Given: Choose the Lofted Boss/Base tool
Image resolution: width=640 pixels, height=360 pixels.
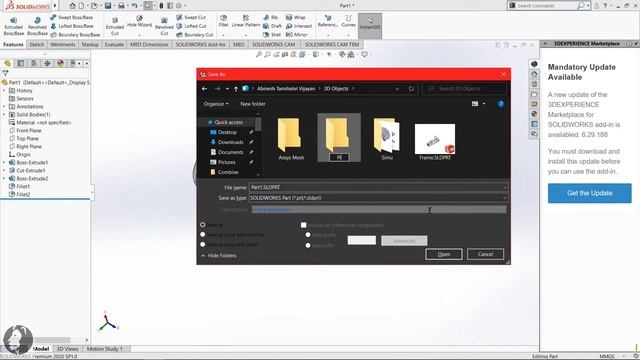Looking at the screenshot, I should 72,26.
